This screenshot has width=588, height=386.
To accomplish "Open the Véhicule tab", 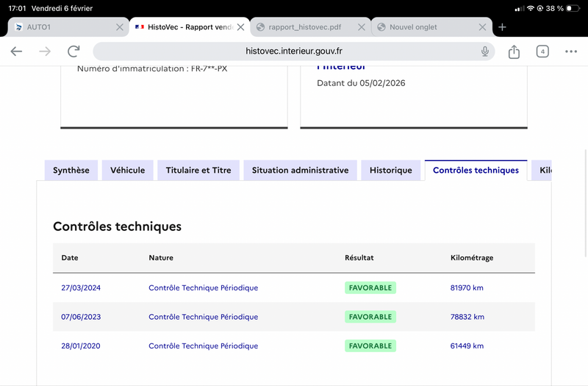I will pyautogui.click(x=128, y=170).
